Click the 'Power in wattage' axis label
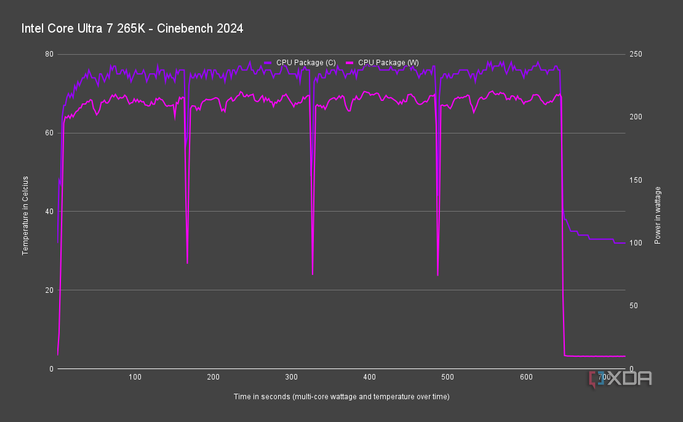Screen dimensions: 683x422 coord(657,216)
